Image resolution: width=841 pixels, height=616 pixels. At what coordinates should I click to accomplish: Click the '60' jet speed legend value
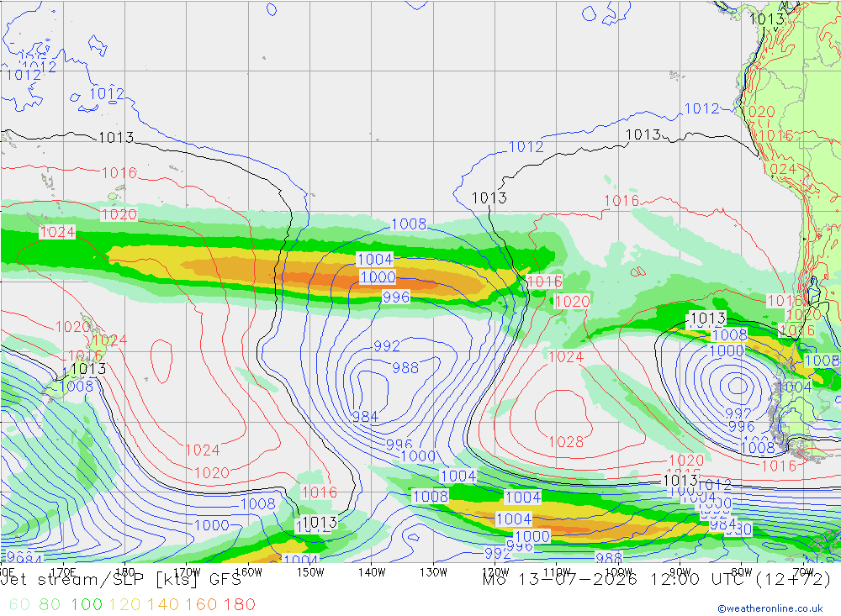point(20,604)
